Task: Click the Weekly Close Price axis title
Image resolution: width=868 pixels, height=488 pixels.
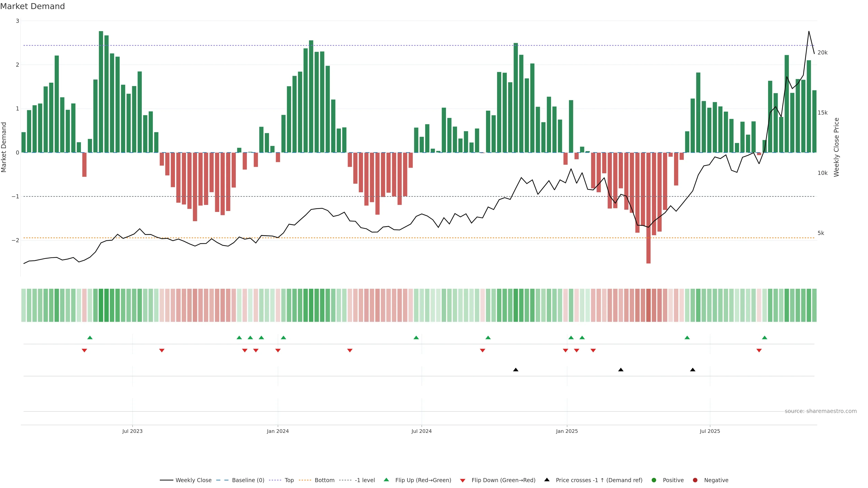Action: click(x=836, y=147)
